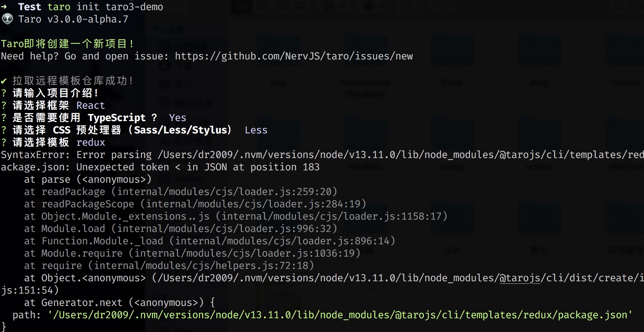Click the prompt arrow before Test
Screen dimensions: 644x332
tap(4, 7)
